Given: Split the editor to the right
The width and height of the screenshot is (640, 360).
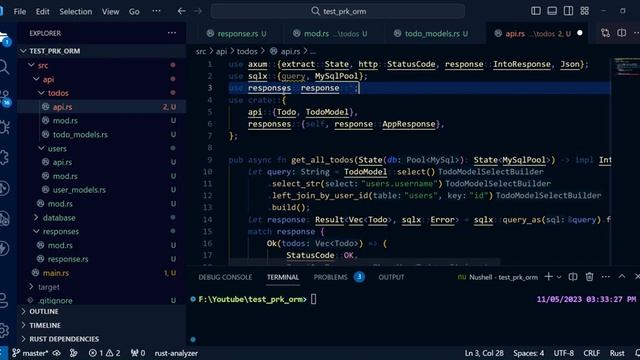Looking at the screenshot, I should tap(621, 33).
